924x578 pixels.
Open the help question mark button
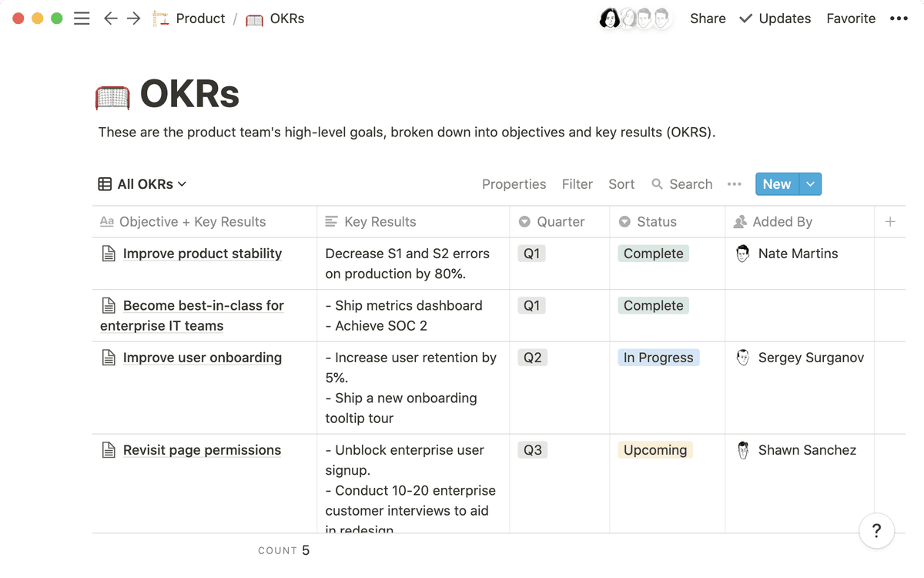(876, 530)
